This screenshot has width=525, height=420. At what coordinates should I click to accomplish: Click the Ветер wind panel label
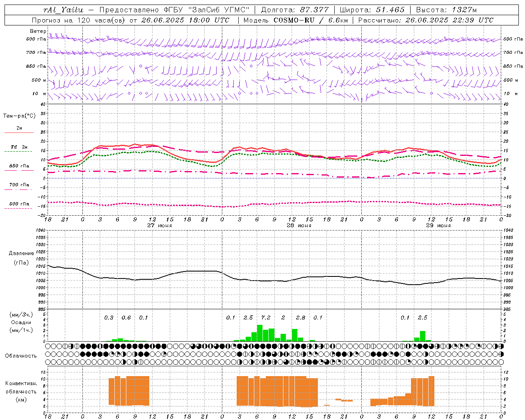(x=38, y=31)
